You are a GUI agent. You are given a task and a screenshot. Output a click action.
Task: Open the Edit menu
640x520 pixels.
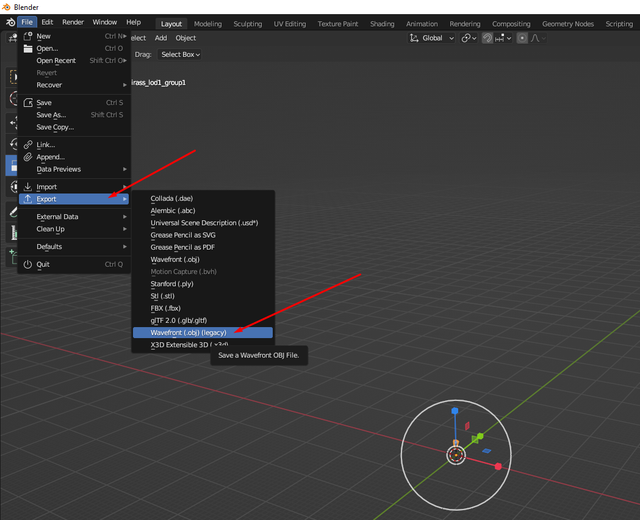point(47,22)
